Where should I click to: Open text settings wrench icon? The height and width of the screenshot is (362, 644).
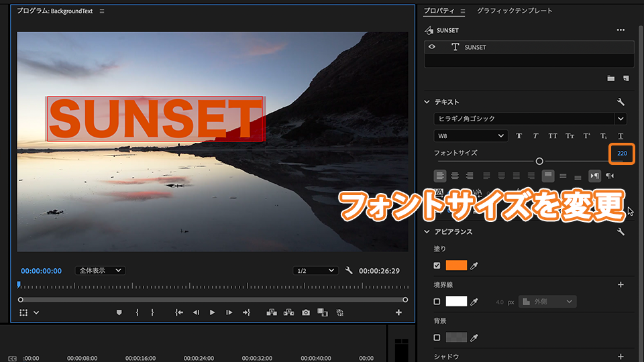tap(621, 102)
